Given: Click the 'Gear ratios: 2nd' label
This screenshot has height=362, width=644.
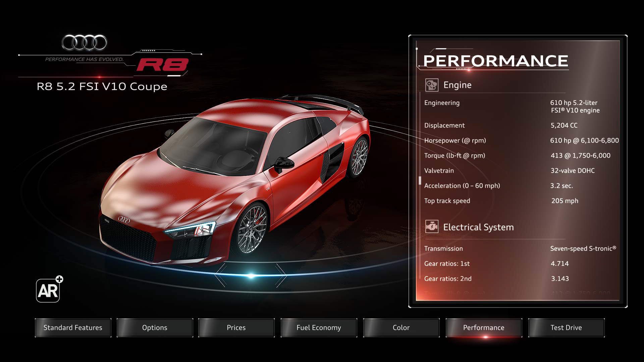Looking at the screenshot, I should click(448, 279).
